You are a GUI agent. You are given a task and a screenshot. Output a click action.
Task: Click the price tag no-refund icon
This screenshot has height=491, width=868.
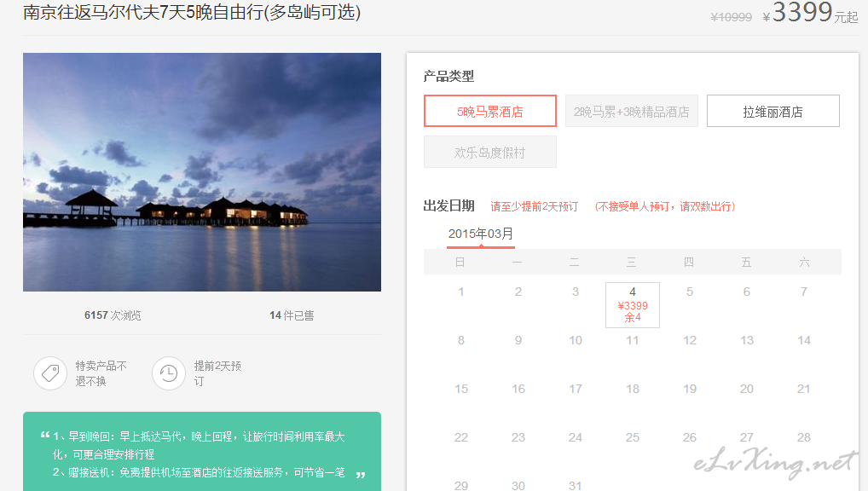coord(50,373)
